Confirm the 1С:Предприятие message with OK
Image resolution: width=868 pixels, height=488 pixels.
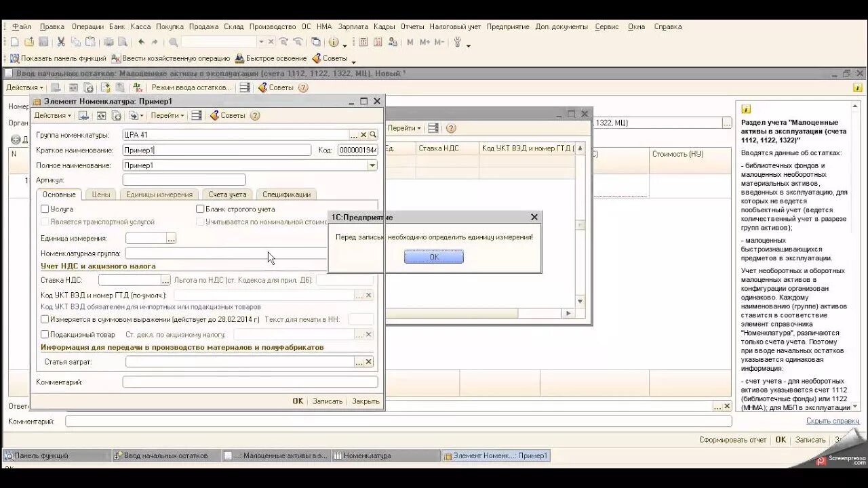pos(434,257)
